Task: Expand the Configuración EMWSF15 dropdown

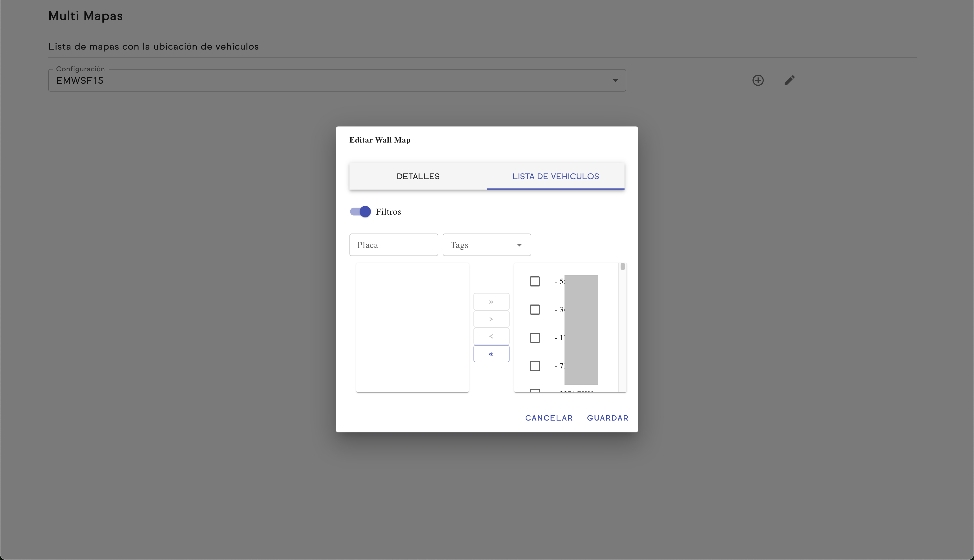Action: tap(337, 80)
